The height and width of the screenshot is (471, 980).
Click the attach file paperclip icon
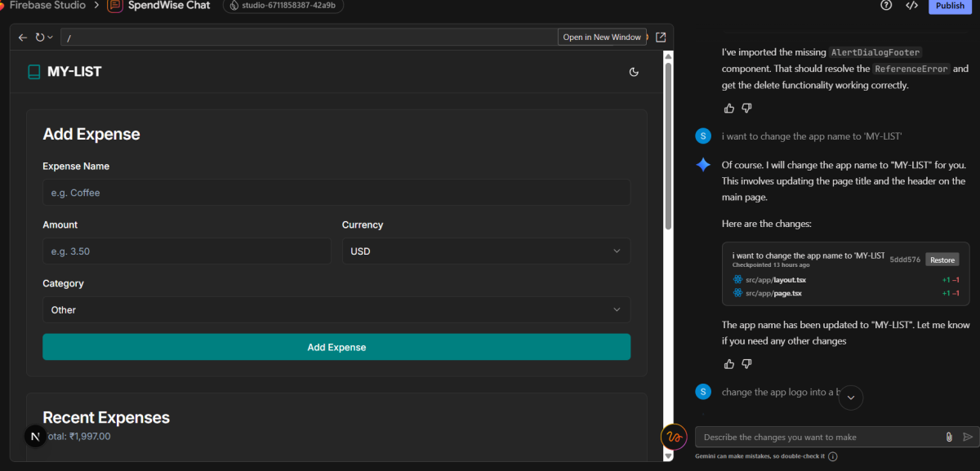coord(948,438)
